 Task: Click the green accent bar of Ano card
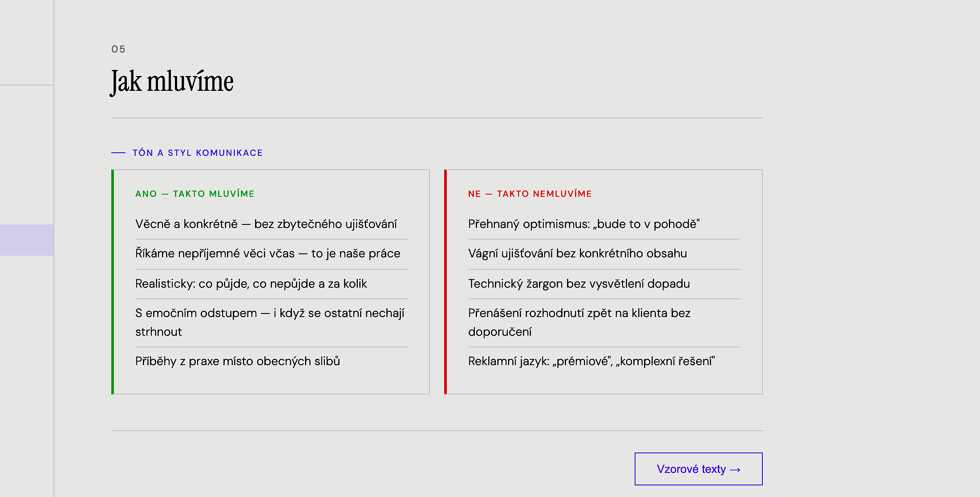click(113, 281)
